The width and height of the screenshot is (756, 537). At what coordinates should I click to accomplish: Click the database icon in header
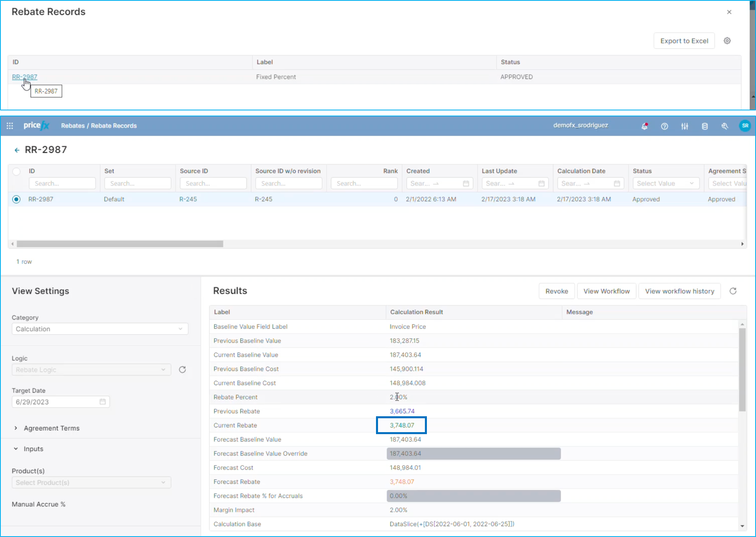point(705,126)
